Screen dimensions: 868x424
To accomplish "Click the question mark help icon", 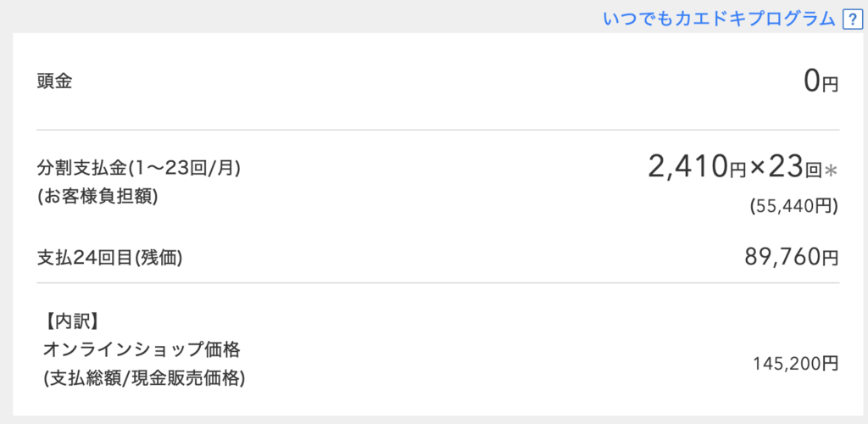I will coord(850,19).
